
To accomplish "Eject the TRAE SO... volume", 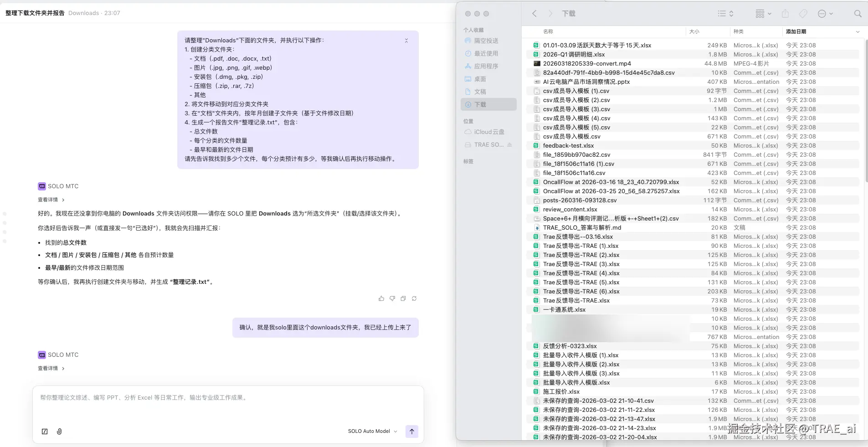I will [509, 145].
